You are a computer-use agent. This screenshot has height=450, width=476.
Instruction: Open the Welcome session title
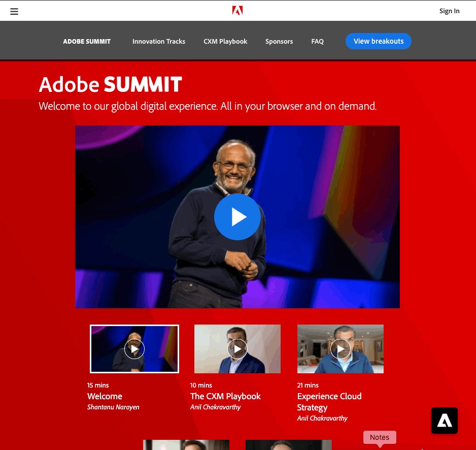[105, 396]
